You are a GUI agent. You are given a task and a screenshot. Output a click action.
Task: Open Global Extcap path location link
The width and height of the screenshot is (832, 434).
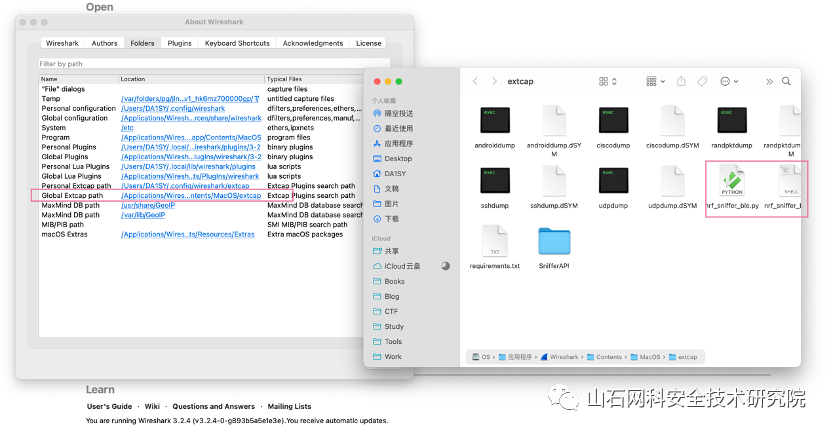[x=191, y=195]
